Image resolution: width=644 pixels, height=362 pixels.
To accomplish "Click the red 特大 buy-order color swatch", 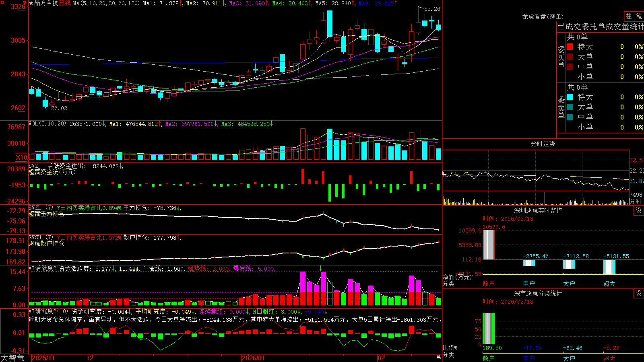I will tap(570, 47).
